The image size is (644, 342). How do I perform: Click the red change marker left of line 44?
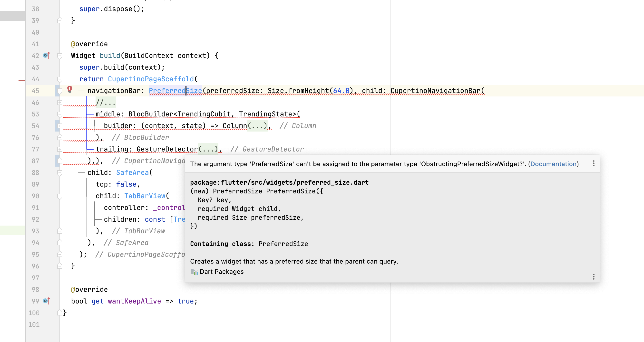click(x=22, y=80)
